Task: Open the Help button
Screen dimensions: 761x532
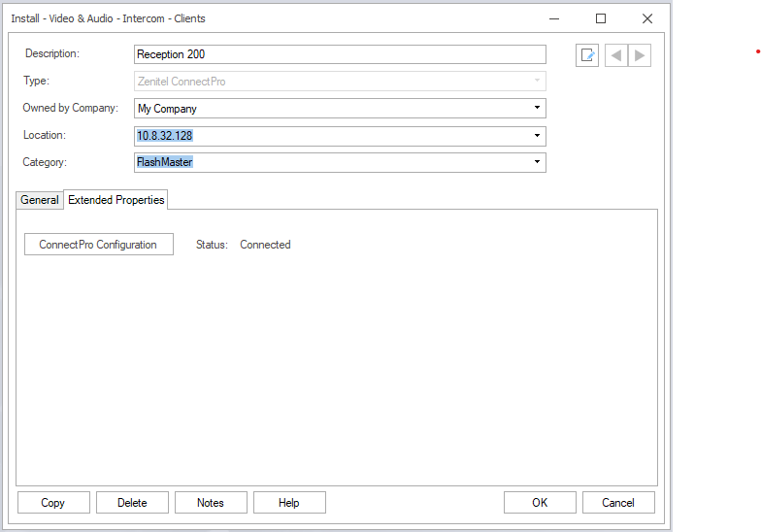Action: (x=289, y=503)
